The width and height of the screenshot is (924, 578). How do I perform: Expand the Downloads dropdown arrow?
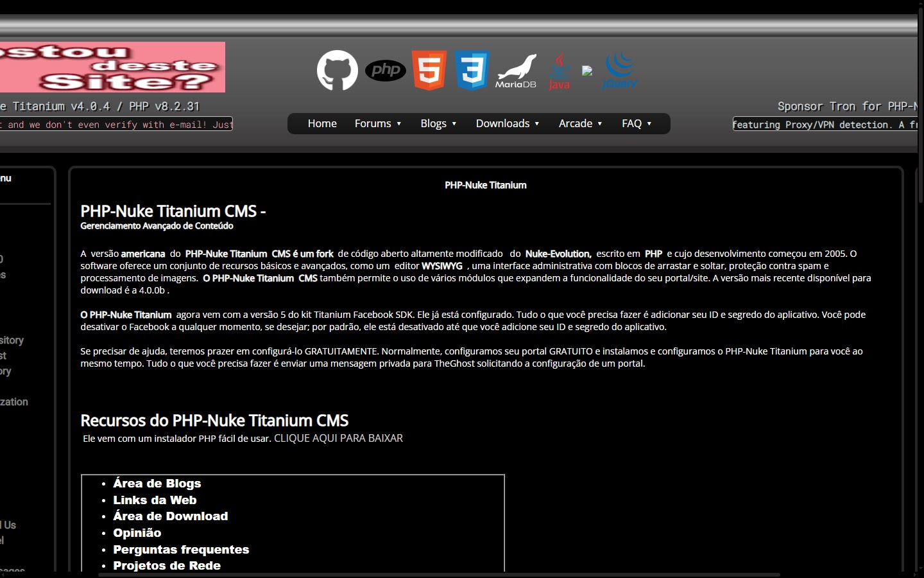tap(537, 124)
